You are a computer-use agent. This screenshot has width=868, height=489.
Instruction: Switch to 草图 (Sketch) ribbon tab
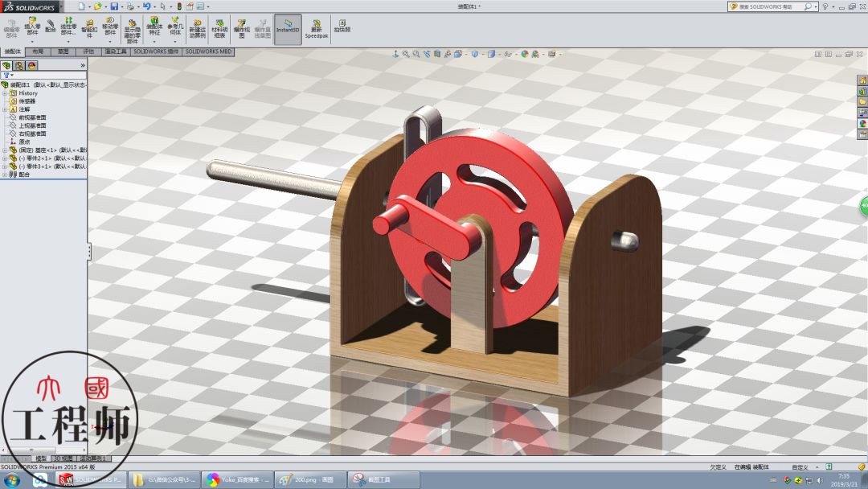(63, 51)
